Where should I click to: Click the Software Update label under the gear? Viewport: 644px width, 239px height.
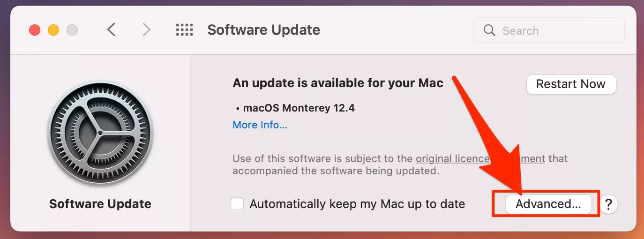pos(100,204)
